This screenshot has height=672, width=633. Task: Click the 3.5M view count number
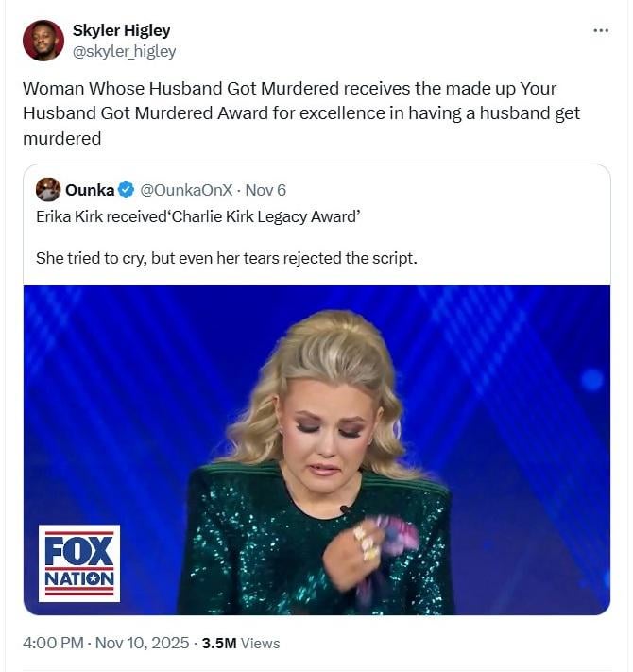pyautogui.click(x=219, y=643)
